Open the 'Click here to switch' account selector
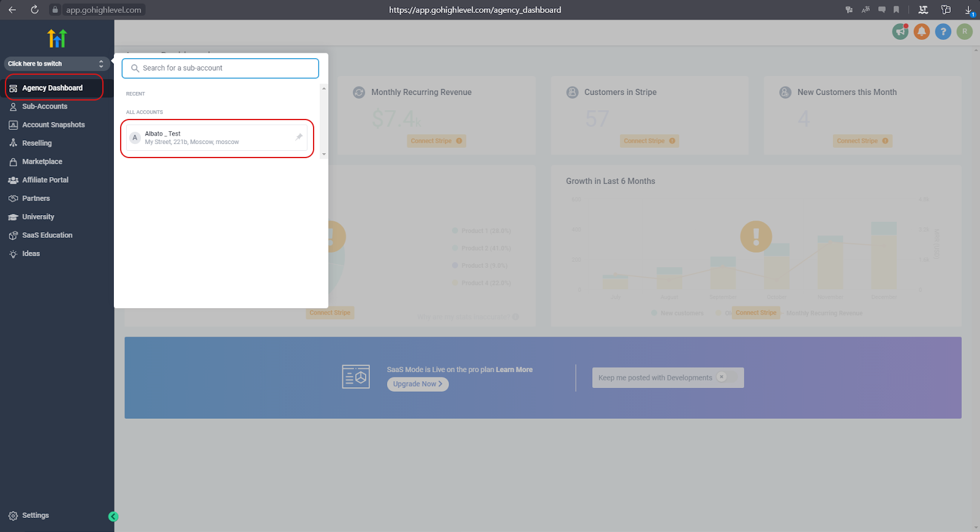The width and height of the screenshot is (980, 532). point(57,64)
